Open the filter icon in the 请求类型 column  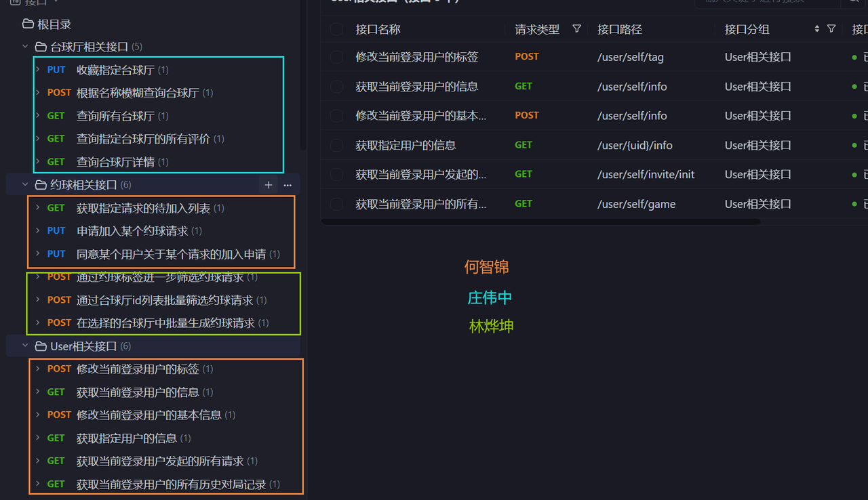577,29
